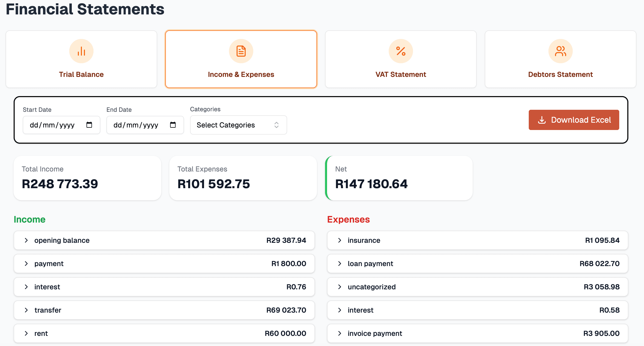Expand the income interest row chevron
644x346 pixels.
point(26,287)
